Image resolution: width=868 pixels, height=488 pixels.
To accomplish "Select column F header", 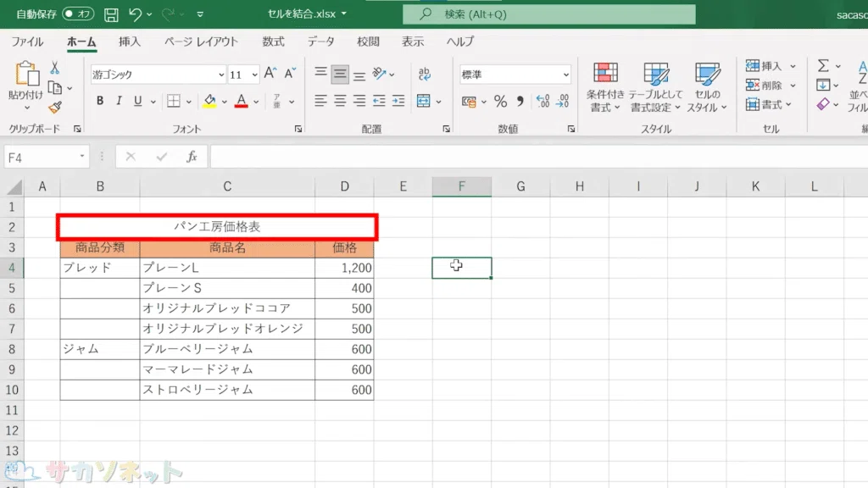I will [462, 186].
